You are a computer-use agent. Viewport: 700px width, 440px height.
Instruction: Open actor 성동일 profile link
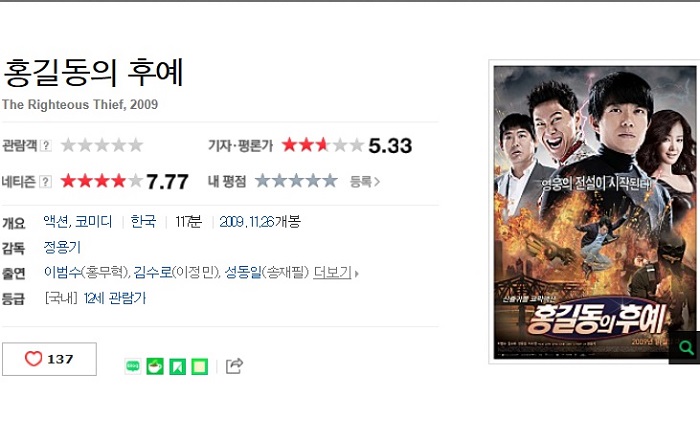[x=243, y=272]
